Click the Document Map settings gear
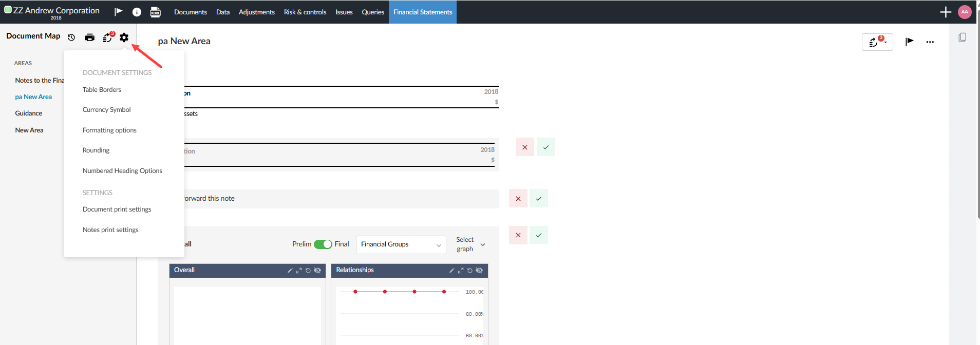The image size is (980, 345). click(x=124, y=37)
